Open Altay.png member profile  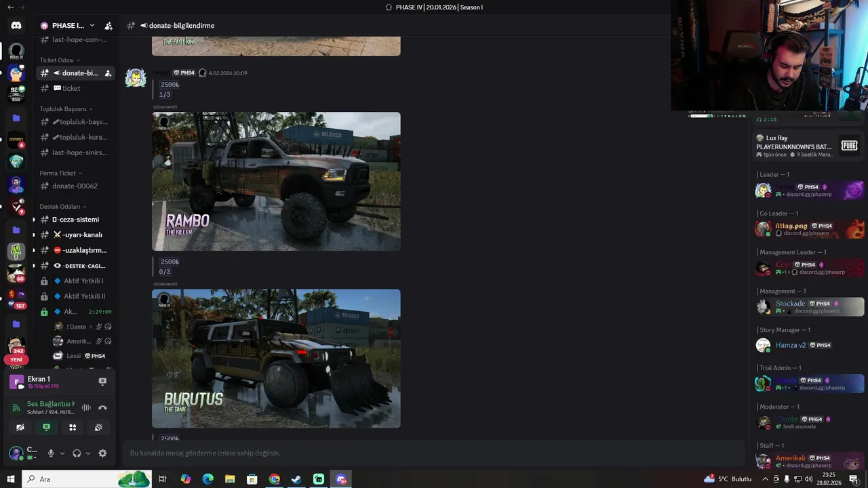point(809,229)
